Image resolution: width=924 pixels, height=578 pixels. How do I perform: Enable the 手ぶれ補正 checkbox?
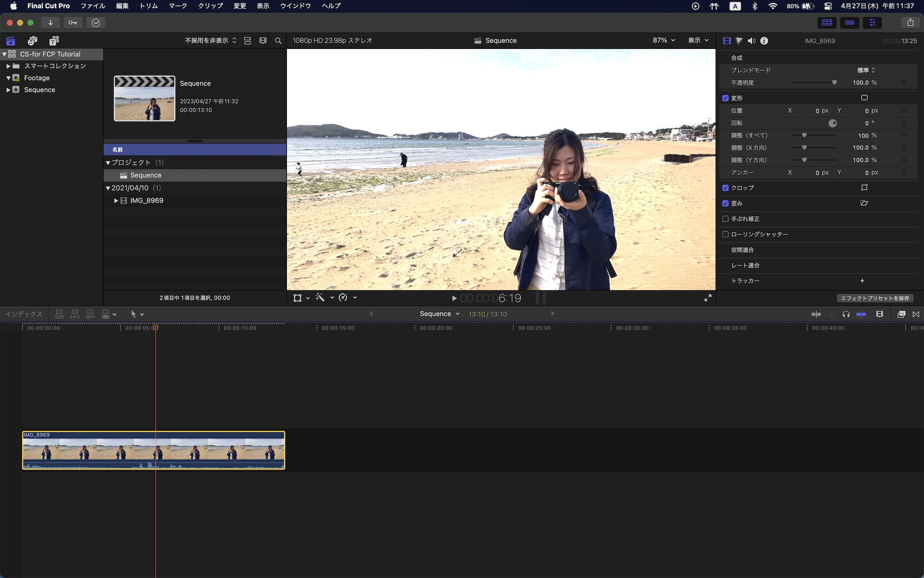click(725, 219)
